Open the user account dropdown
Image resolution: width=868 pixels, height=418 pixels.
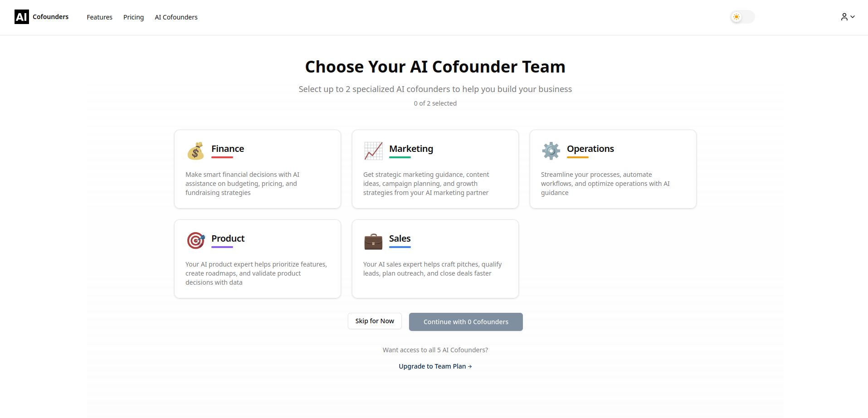(x=848, y=17)
